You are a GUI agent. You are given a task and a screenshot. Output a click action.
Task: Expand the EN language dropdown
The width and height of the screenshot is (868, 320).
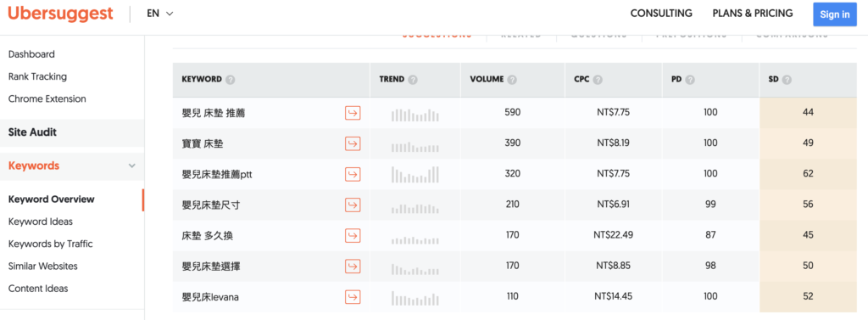(160, 14)
